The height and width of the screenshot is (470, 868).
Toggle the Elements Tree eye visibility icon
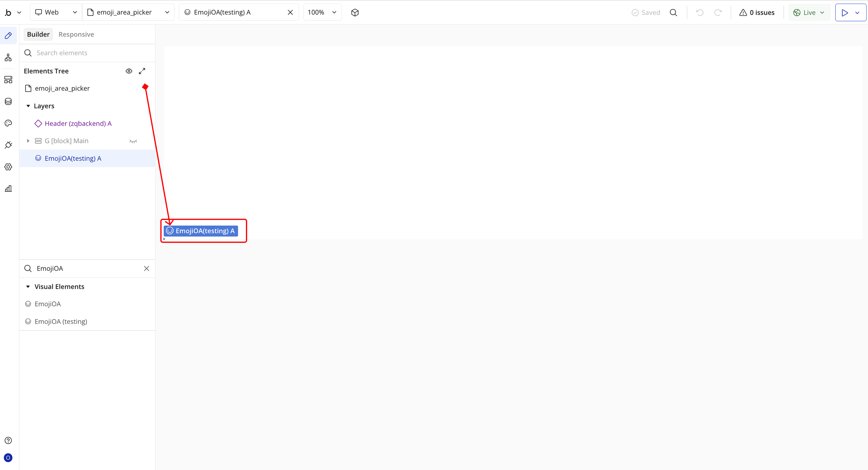129,71
